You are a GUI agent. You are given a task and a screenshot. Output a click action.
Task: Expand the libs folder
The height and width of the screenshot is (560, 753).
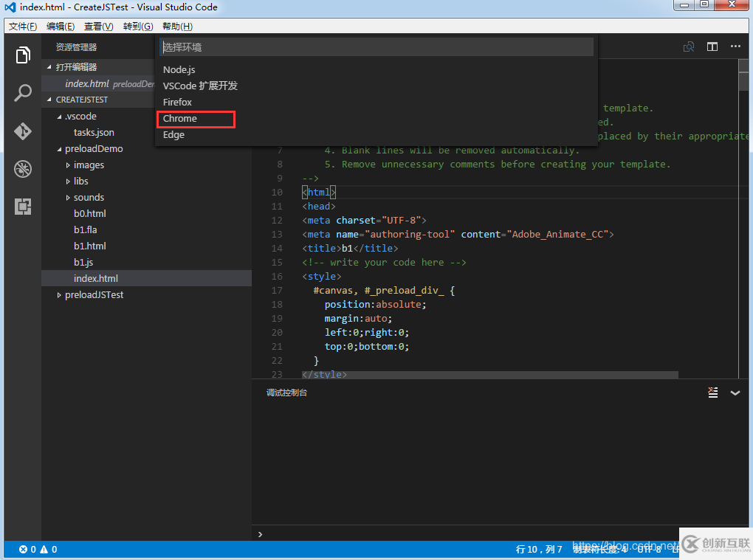(68, 182)
